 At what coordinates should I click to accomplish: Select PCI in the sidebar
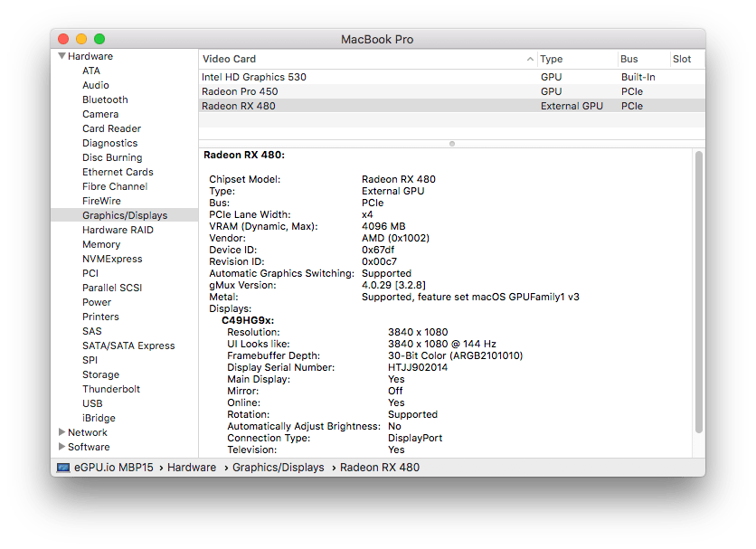coord(90,273)
